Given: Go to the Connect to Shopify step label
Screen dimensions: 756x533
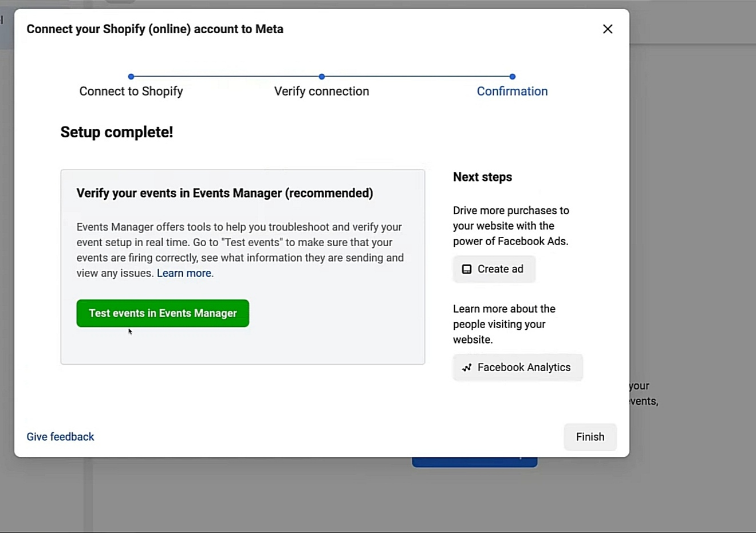Looking at the screenshot, I should 131,92.
